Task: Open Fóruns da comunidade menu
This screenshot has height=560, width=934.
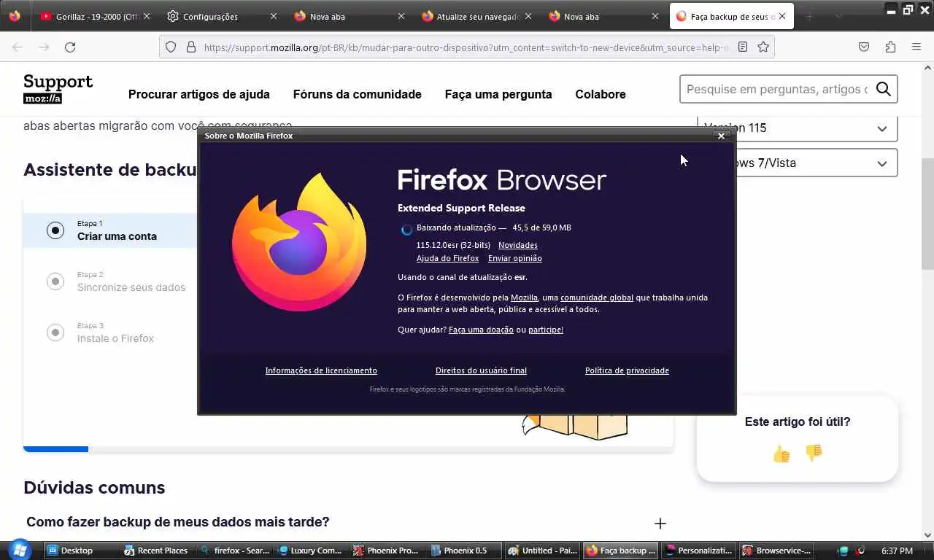Action: tap(358, 94)
